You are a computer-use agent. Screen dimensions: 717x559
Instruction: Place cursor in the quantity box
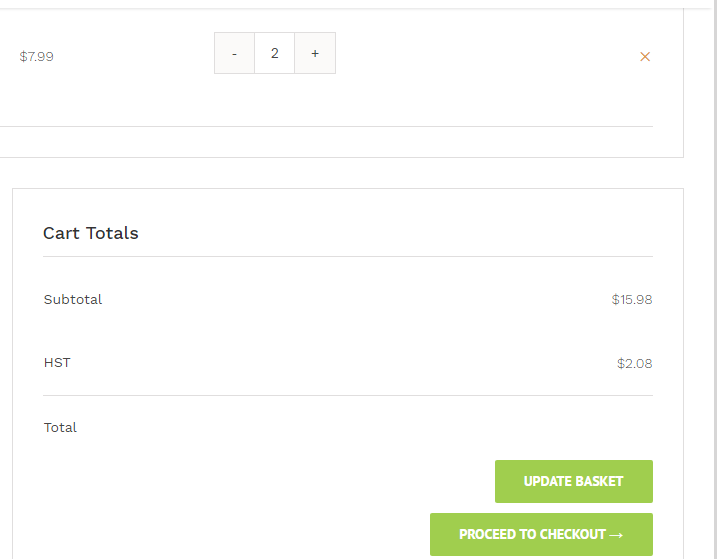274,53
